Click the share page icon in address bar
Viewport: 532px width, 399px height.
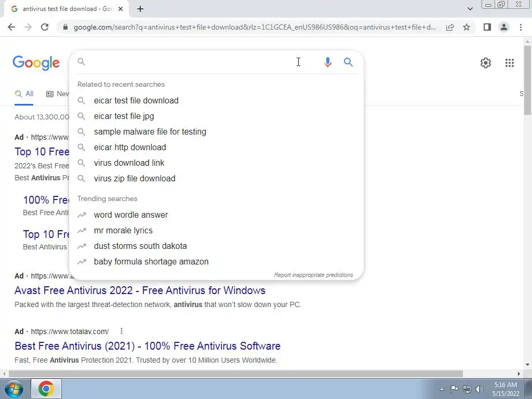click(450, 27)
